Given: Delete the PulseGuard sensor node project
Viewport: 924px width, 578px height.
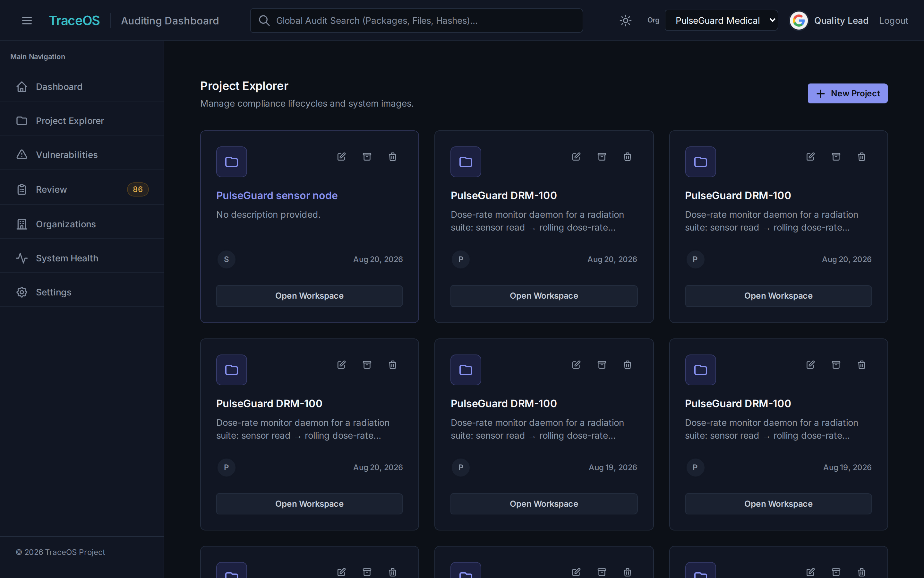Looking at the screenshot, I should pos(392,157).
